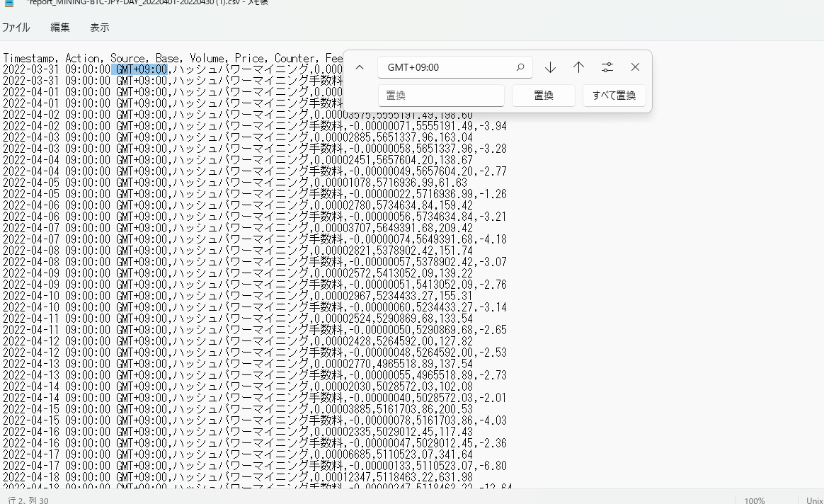
Task: Open the 編集 menu
Action: [59, 27]
